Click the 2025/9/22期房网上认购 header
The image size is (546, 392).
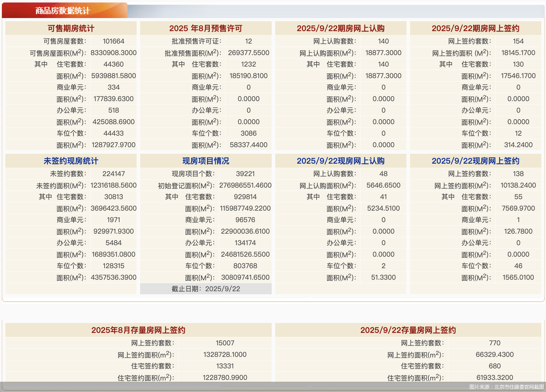pos(341,28)
